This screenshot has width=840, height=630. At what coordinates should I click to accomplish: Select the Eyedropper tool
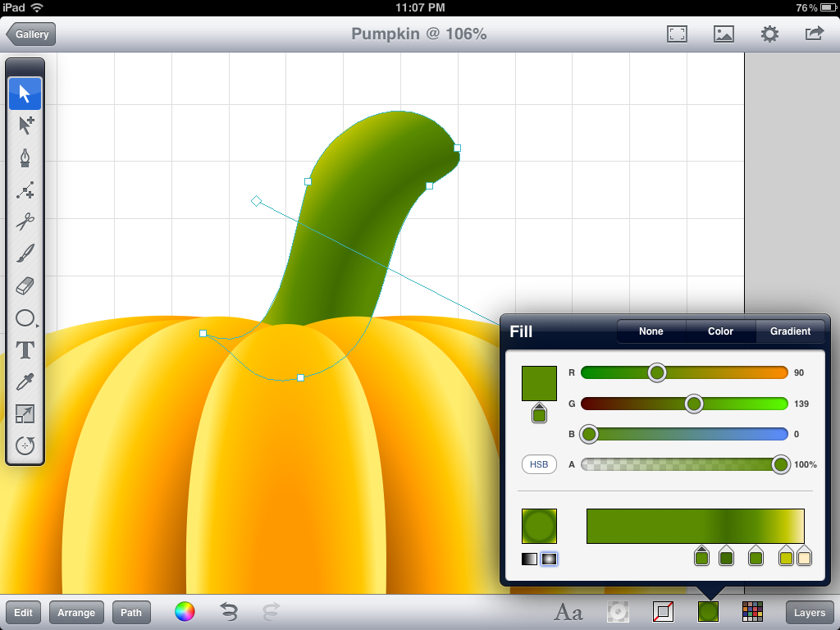coord(25,382)
